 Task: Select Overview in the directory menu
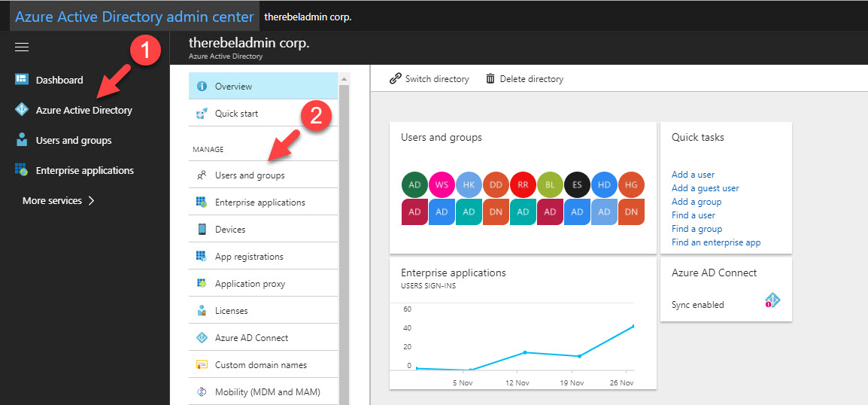[263, 87]
